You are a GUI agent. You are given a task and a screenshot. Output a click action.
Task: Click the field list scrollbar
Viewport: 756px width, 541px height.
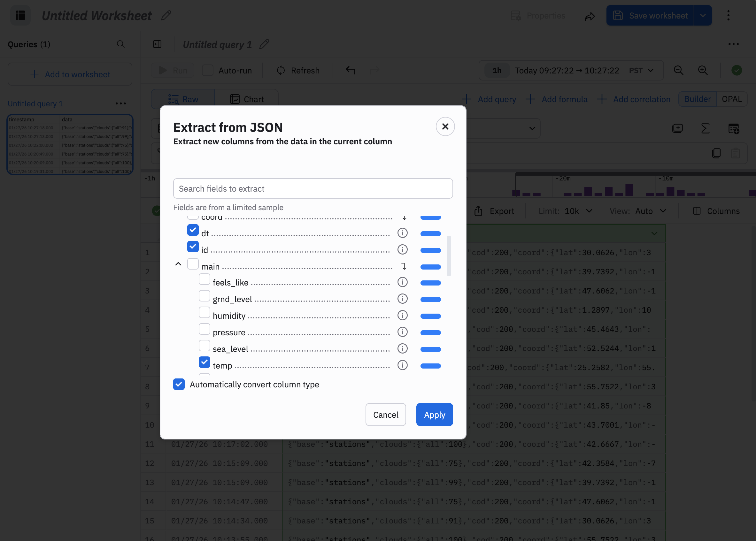[449, 256]
